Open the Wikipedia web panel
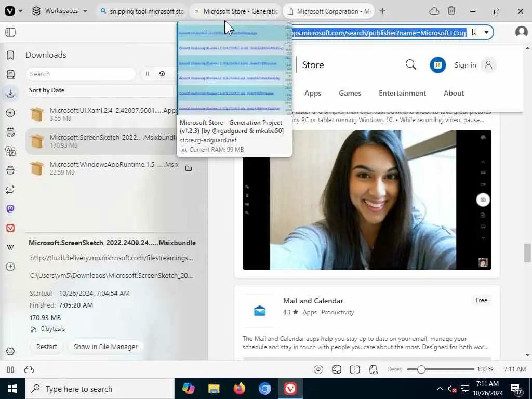The height and width of the screenshot is (399, 532). pyautogui.click(x=10, y=247)
